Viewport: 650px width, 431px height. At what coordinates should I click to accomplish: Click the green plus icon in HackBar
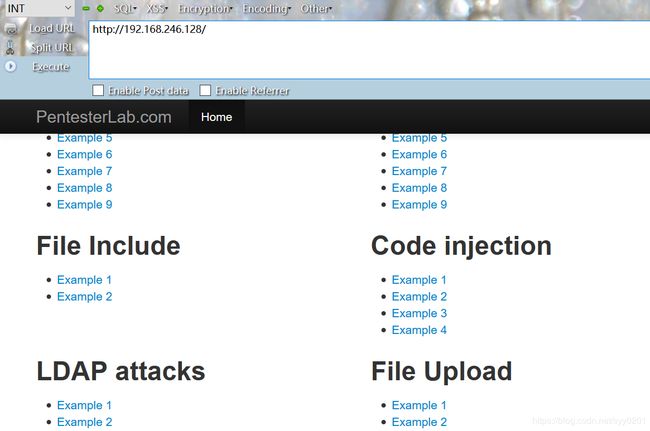coord(100,8)
